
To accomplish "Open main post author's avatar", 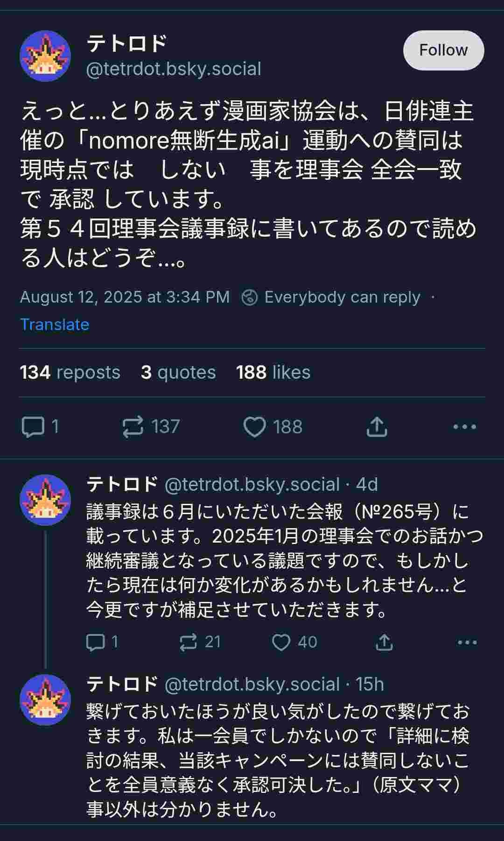I will click(x=45, y=56).
